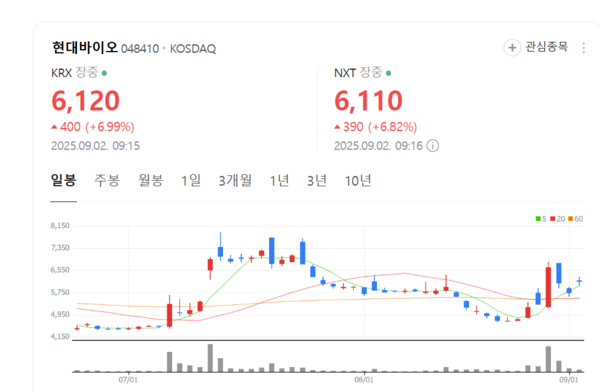Click the tallest volume bar in mid-July
This screenshot has height=392, width=600.
tap(210, 358)
